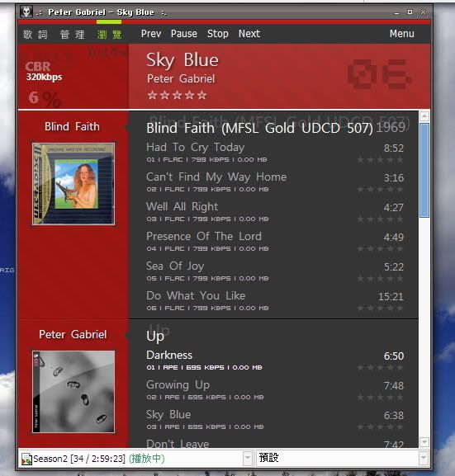Rate Sky Blue track row stars
455x476 pixels.
click(380, 427)
